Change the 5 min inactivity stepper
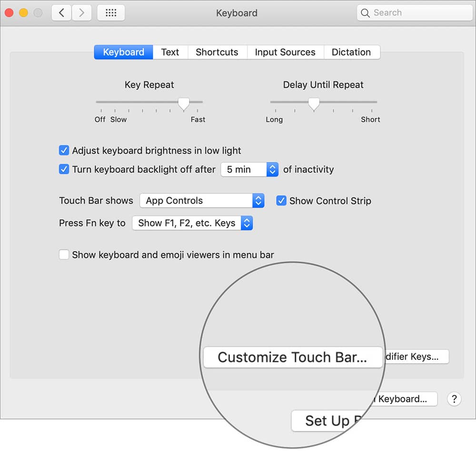 [x=272, y=170]
